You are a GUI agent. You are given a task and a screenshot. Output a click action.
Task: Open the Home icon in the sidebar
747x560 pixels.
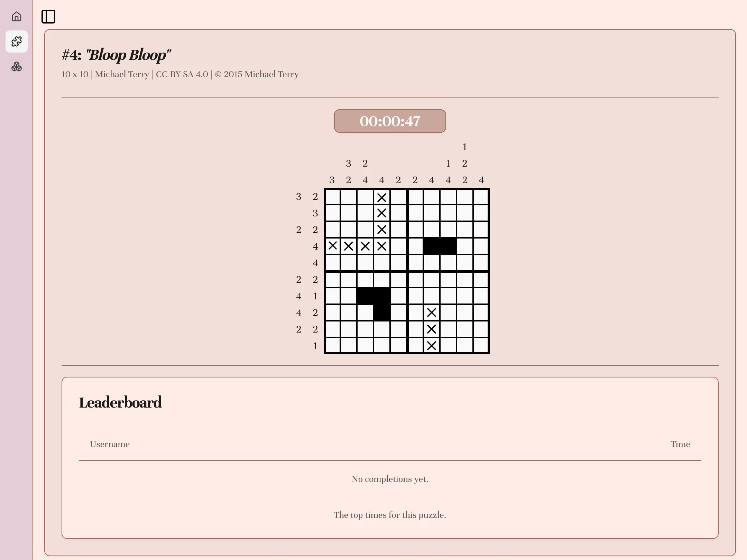click(16, 16)
